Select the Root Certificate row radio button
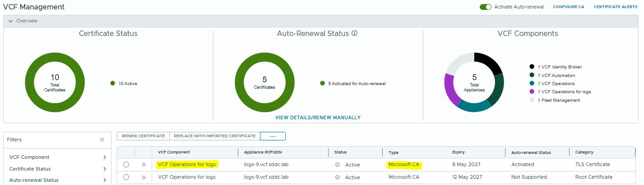Screen dimensions: 644x185 (x=126, y=177)
